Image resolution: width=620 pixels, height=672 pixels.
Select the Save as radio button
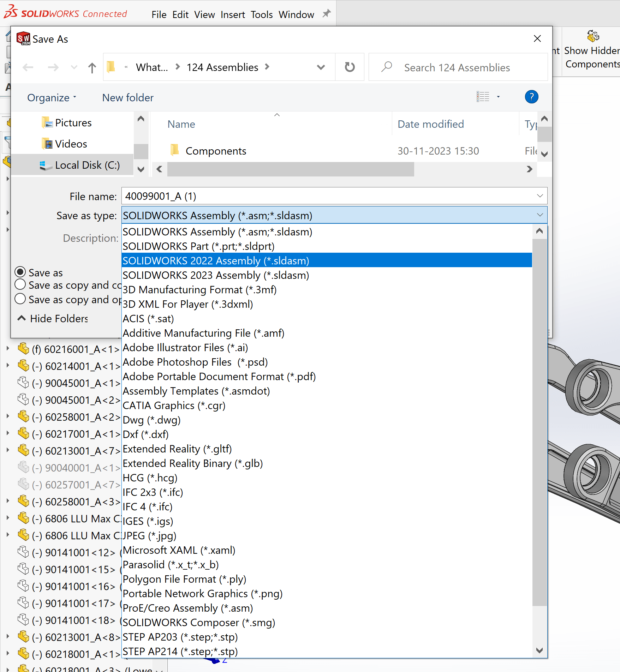point(20,272)
